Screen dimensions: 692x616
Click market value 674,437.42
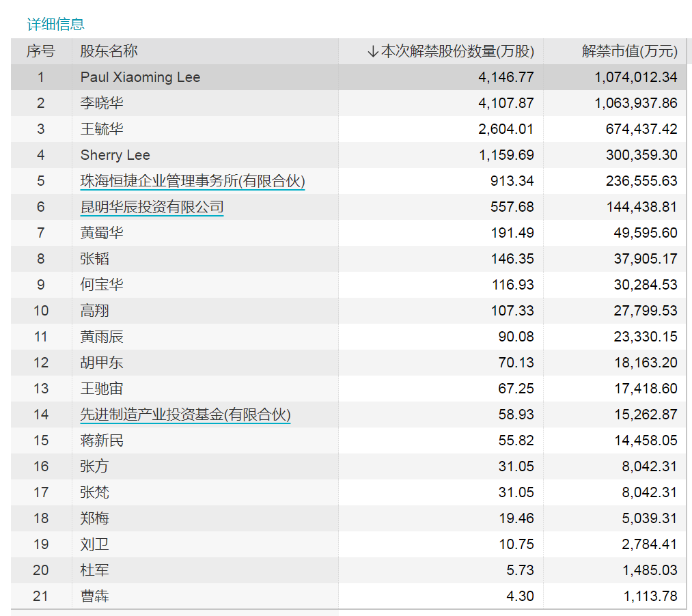[x=641, y=129]
